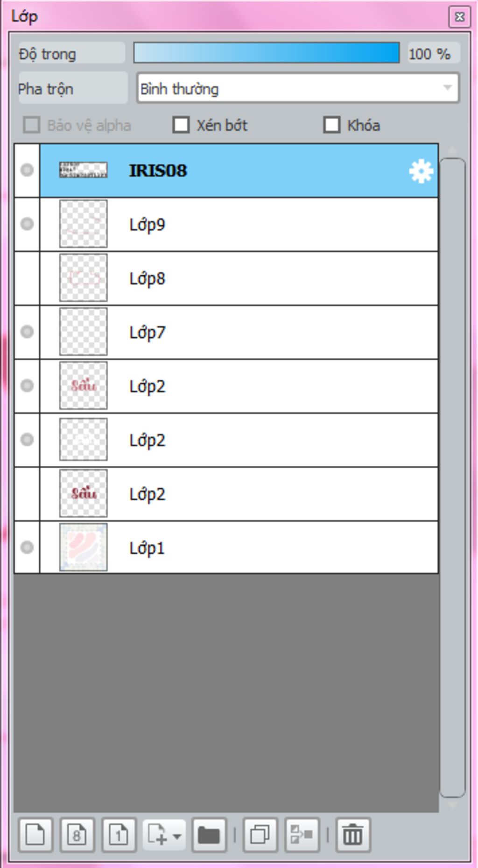Screen dimensions: 478x868
Task: Add a new 8-bit layer
Action: 77,834
